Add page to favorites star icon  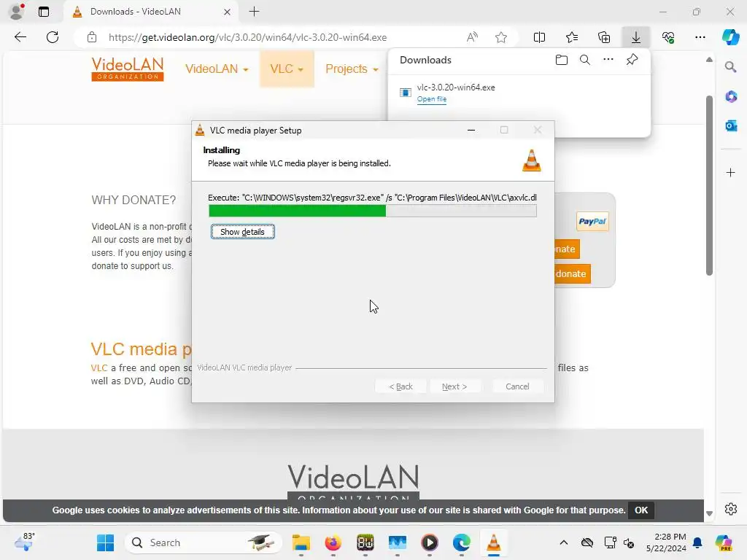point(500,37)
